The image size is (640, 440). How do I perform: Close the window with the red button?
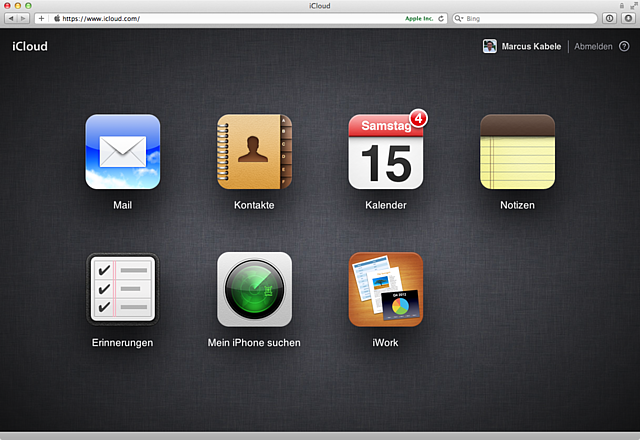(x=7, y=6)
